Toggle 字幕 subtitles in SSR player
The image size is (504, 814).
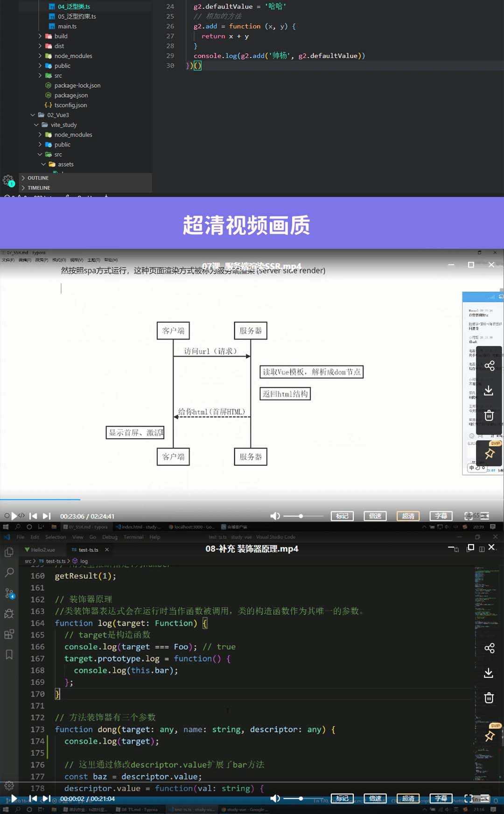pos(441,516)
